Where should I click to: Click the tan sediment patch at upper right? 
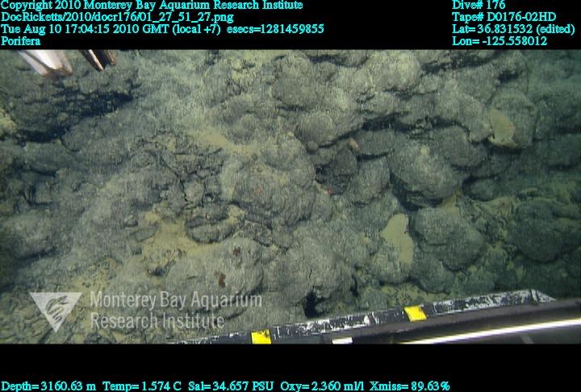pyautogui.click(x=502, y=127)
